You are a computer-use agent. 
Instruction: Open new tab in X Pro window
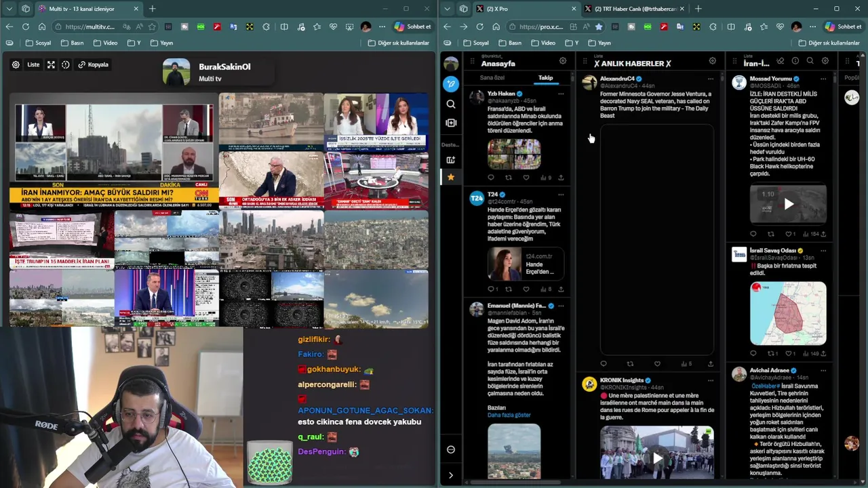point(698,9)
